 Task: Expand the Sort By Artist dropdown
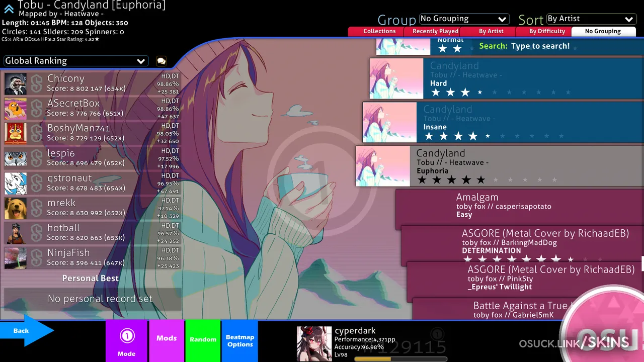[x=591, y=19]
